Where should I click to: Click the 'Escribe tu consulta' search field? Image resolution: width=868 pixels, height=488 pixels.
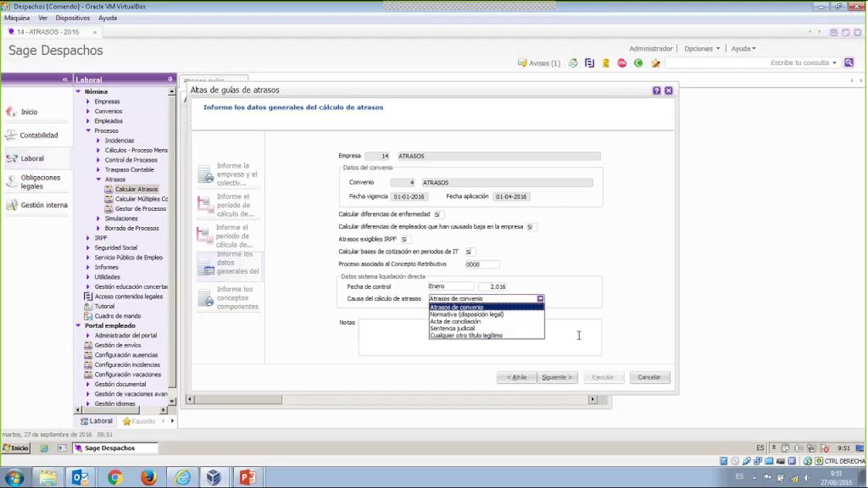[x=753, y=62]
